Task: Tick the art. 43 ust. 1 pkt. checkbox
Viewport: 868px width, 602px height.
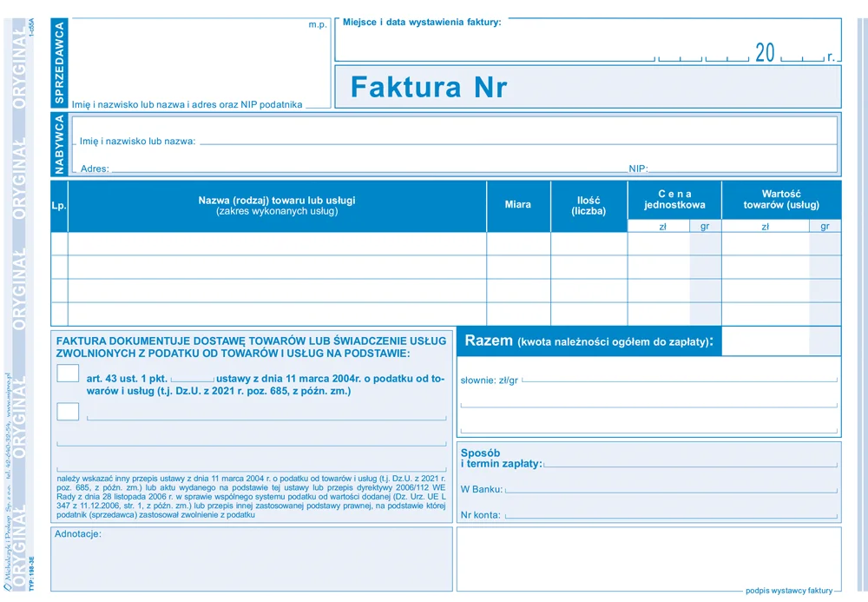Action: [68, 374]
